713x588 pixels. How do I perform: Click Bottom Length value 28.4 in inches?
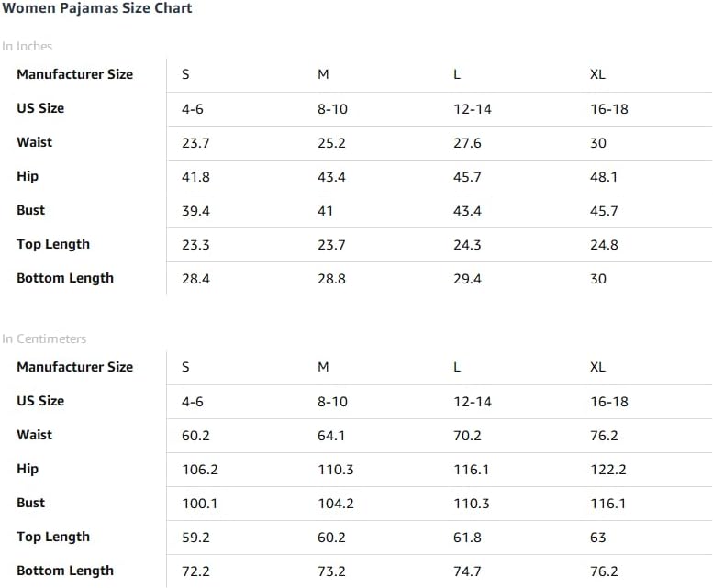[x=195, y=279]
